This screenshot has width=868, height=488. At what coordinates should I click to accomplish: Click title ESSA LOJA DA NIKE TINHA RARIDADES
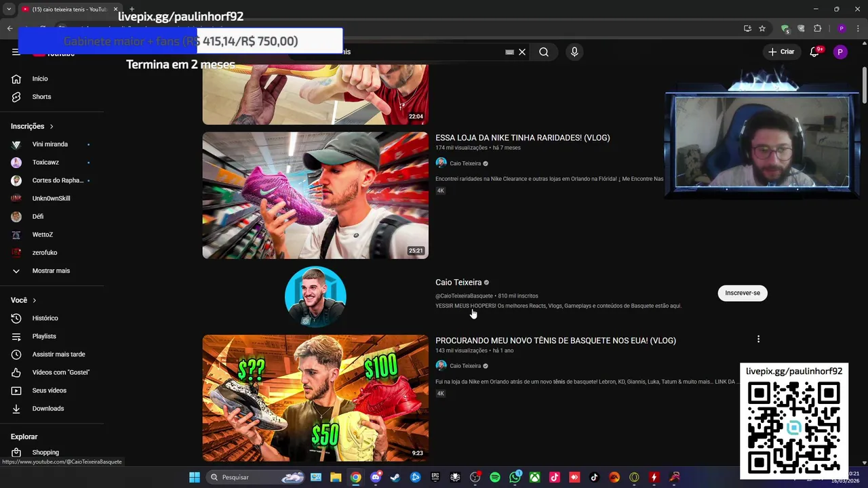click(x=523, y=138)
